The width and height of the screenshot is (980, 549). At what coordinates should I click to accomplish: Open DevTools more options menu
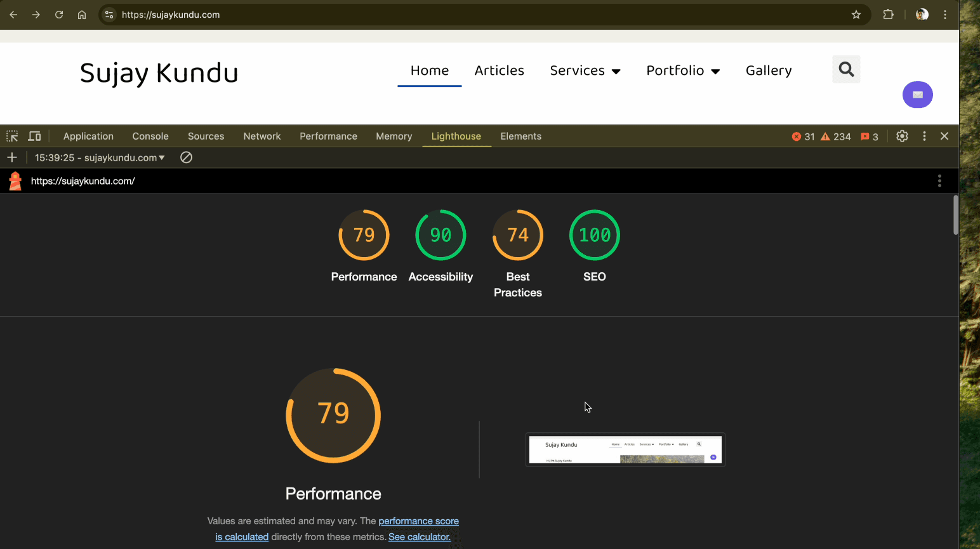click(924, 136)
